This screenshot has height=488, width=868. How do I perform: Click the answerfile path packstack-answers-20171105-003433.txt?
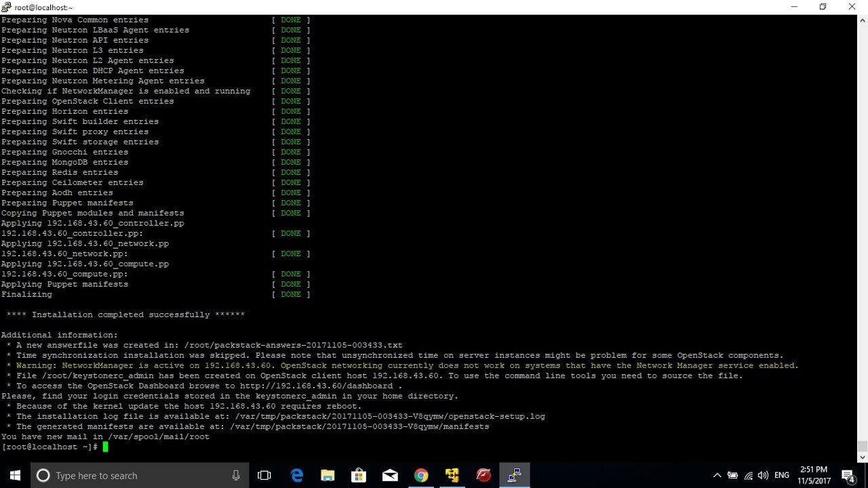[294, 345]
